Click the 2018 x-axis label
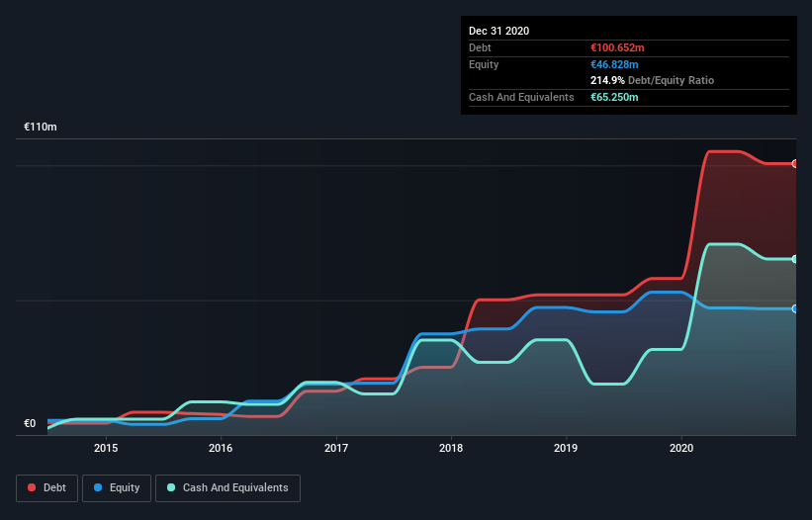The height and width of the screenshot is (520, 812). 451,448
